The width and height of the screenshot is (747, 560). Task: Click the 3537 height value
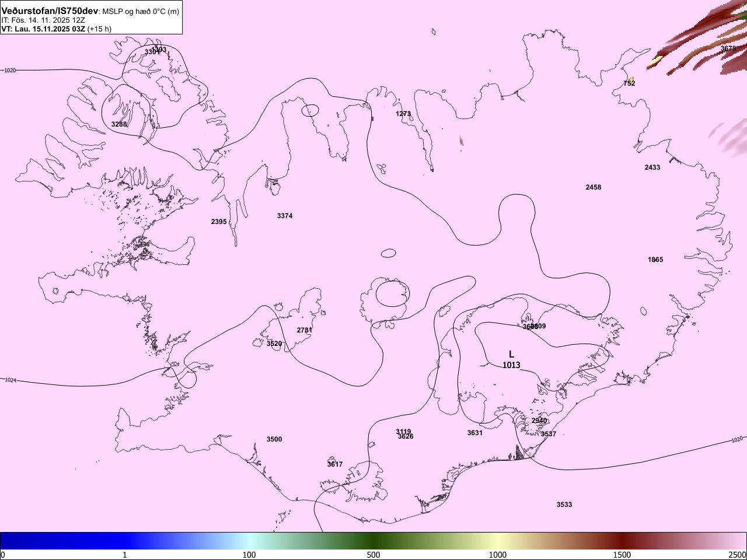[549, 434]
